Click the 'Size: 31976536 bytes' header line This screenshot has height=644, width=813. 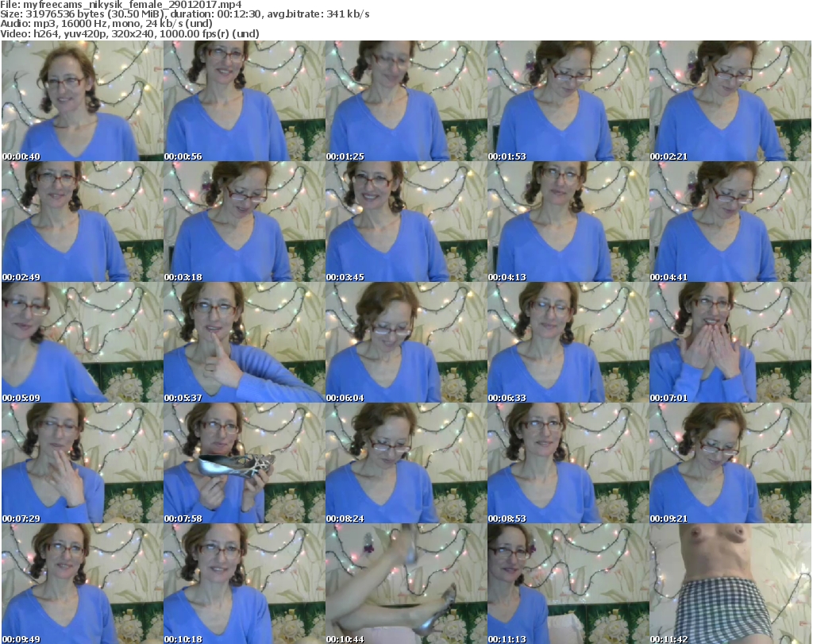(x=185, y=14)
